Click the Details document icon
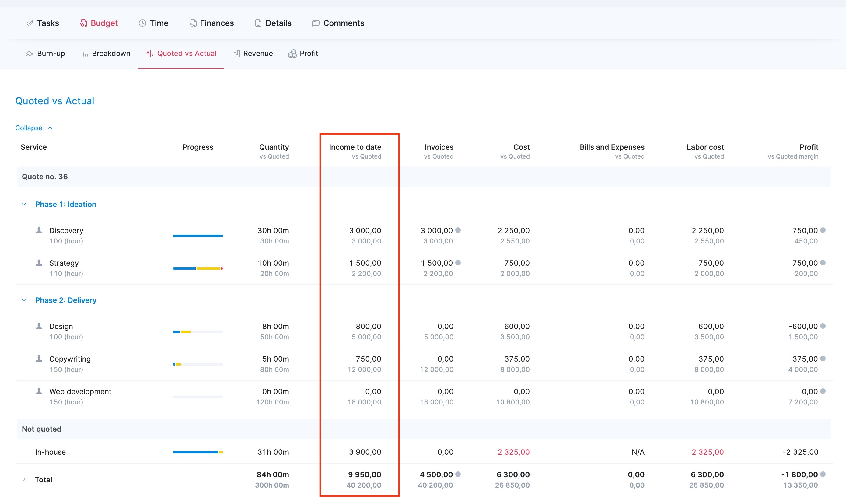Screen dimensions: 846x504 258,23
